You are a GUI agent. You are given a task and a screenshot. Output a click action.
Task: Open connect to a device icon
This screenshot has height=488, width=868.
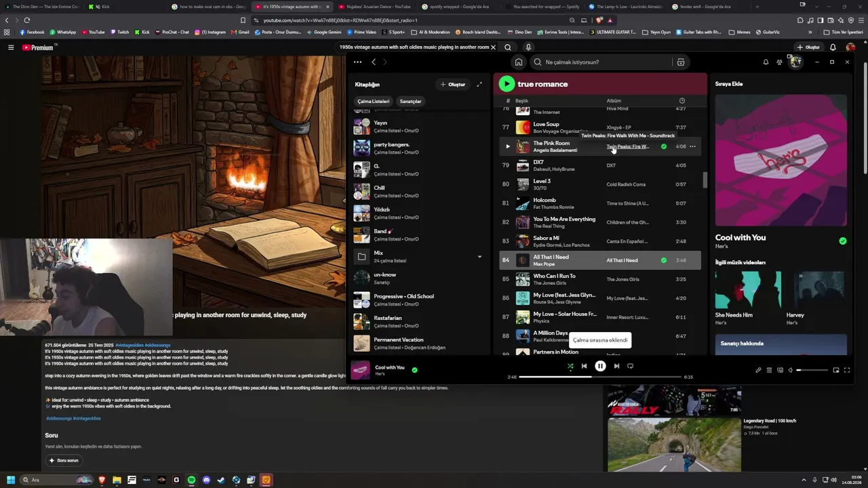click(780, 370)
